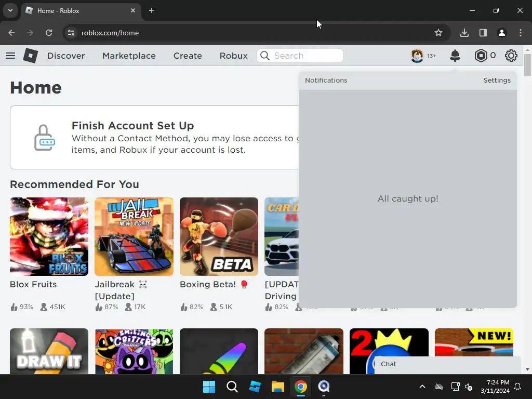This screenshot has height=399, width=532.
Task: Open the hamburger navigation menu
Action: 10,56
